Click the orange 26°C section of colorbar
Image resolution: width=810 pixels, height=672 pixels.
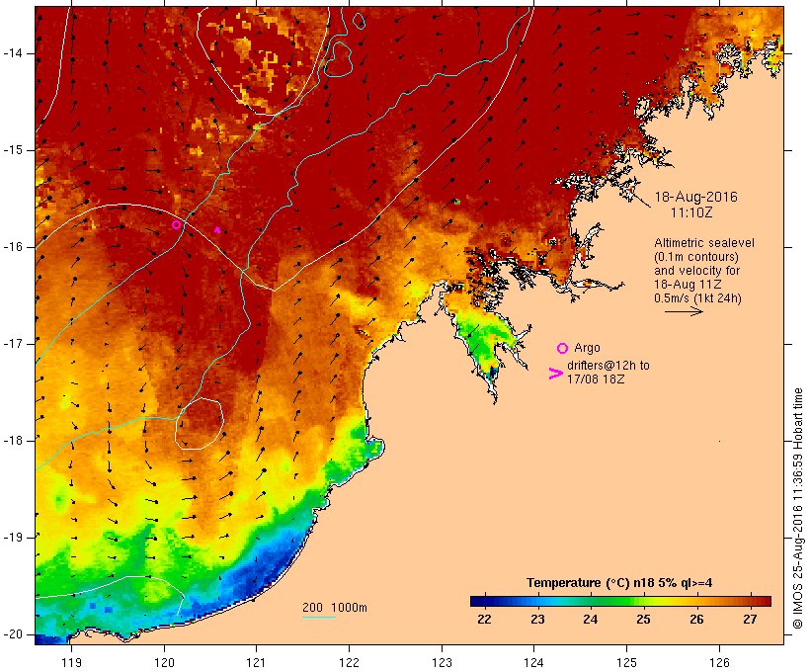(x=696, y=601)
